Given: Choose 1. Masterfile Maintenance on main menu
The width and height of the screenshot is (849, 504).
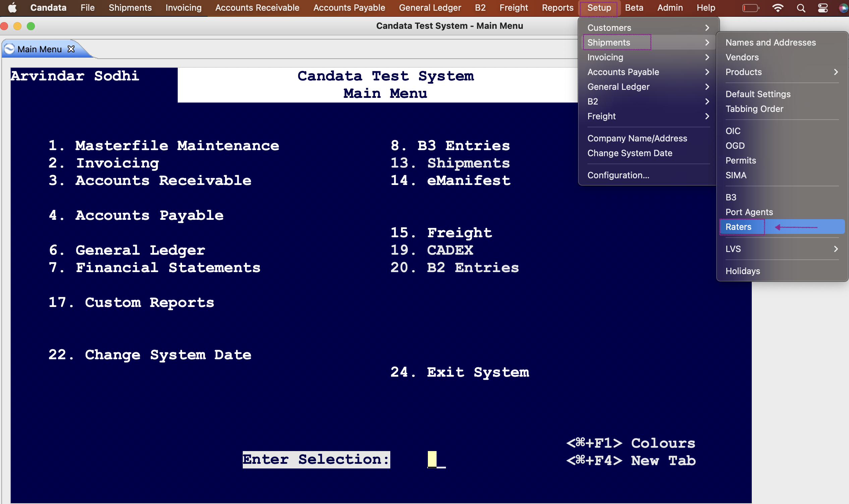Looking at the screenshot, I should [x=164, y=146].
